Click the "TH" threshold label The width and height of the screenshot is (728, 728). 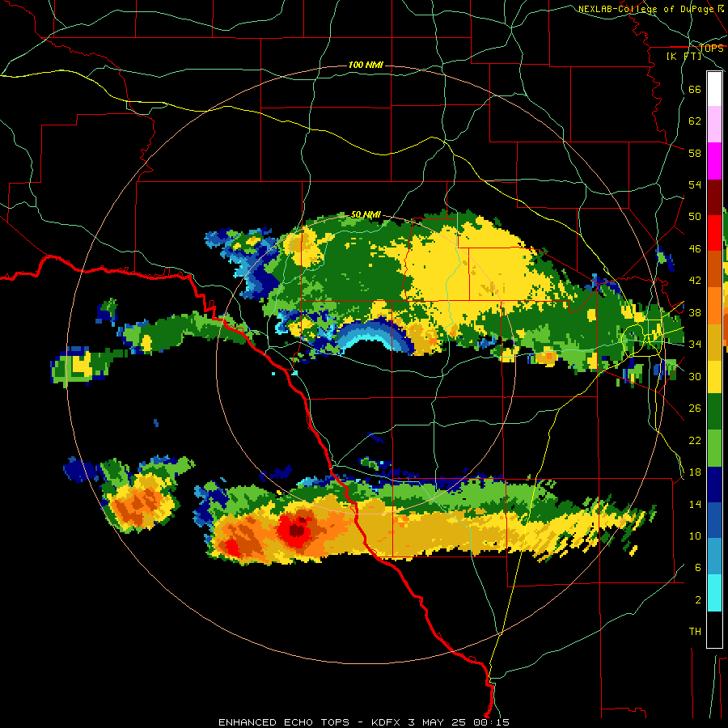(x=695, y=632)
